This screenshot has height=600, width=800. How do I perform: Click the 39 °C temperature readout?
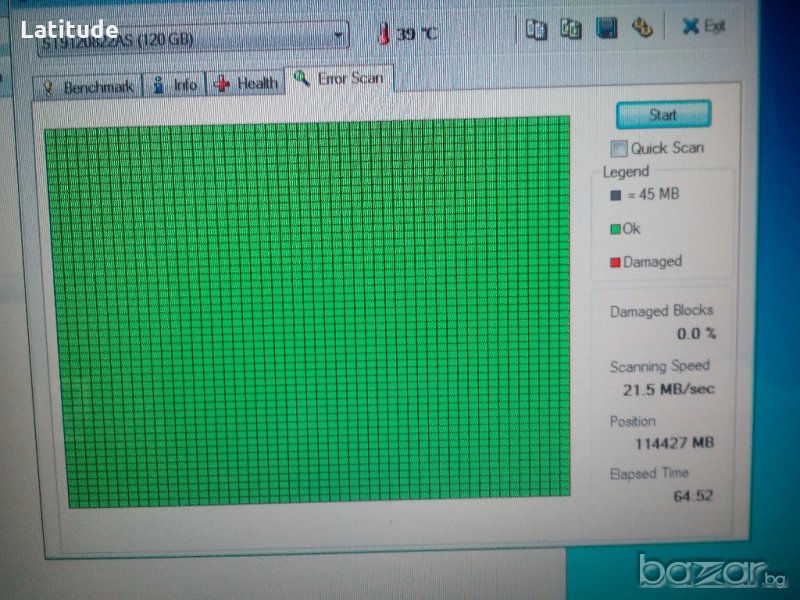pyautogui.click(x=416, y=34)
